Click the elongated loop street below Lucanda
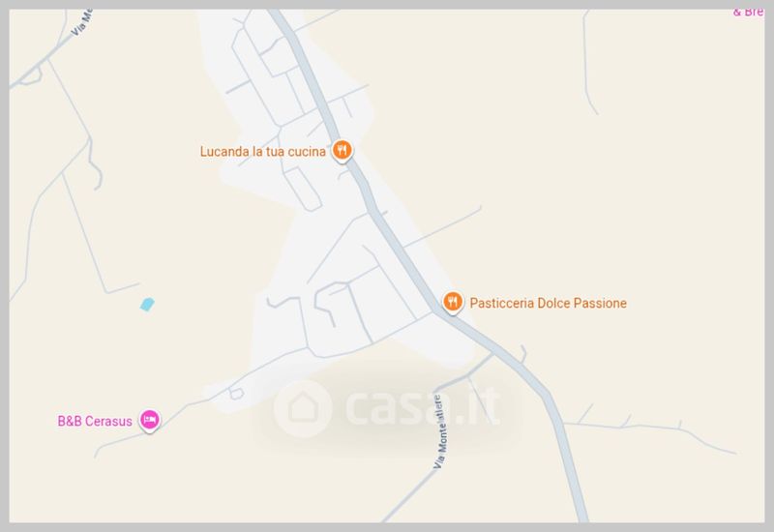The width and height of the screenshot is (774, 532). pyautogui.click(x=304, y=189)
